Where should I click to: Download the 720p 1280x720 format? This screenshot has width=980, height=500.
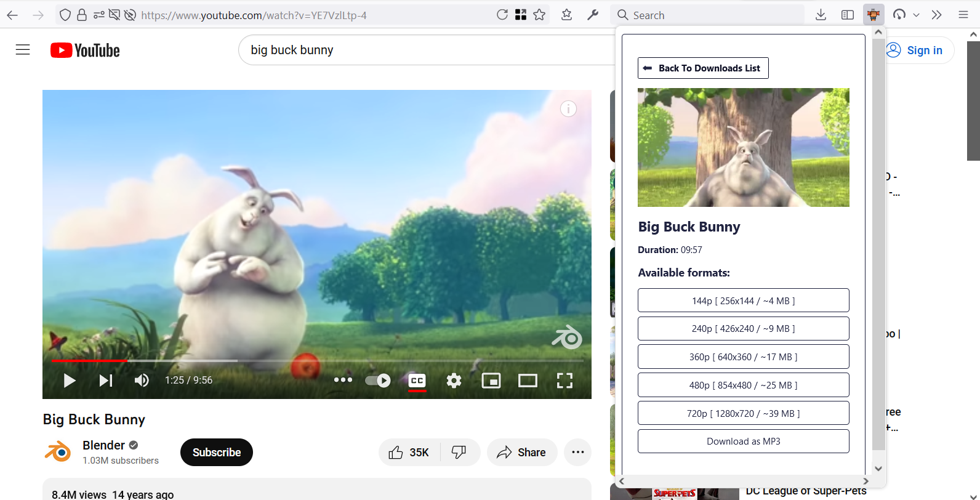(x=743, y=413)
